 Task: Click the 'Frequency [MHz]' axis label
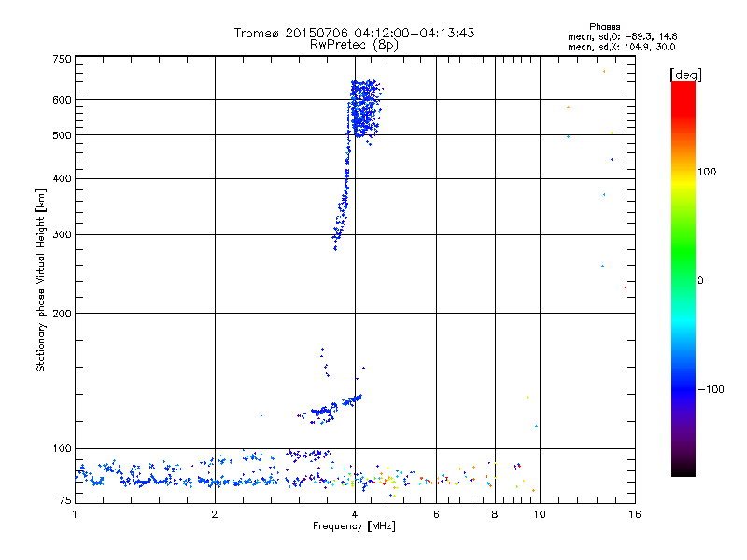(x=354, y=526)
